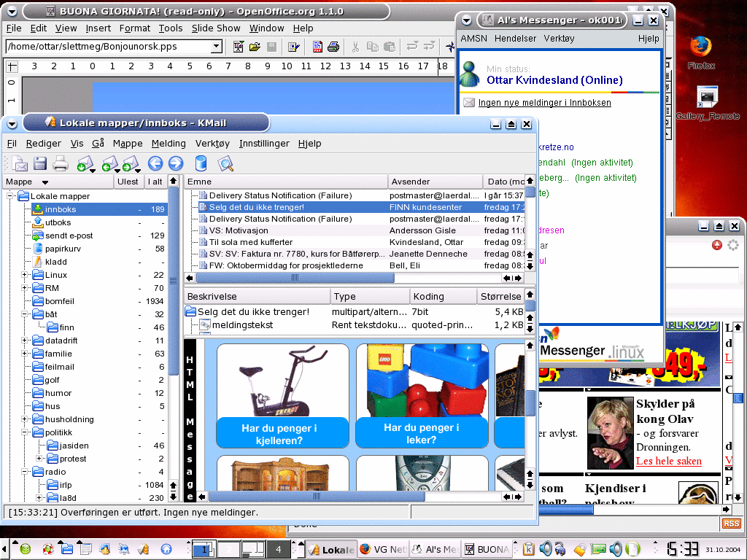
Task: Click the blue forward arrow in KMail
Action: (x=176, y=164)
